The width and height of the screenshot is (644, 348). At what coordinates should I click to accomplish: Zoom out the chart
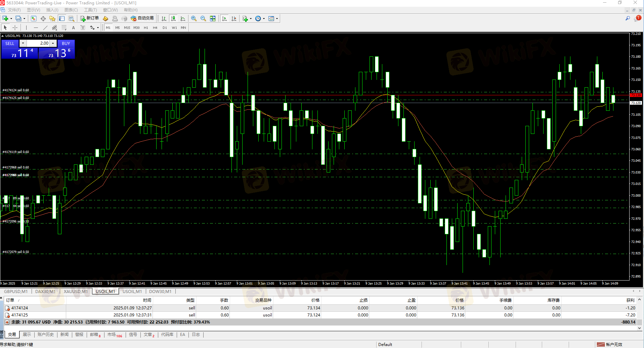pos(203,18)
